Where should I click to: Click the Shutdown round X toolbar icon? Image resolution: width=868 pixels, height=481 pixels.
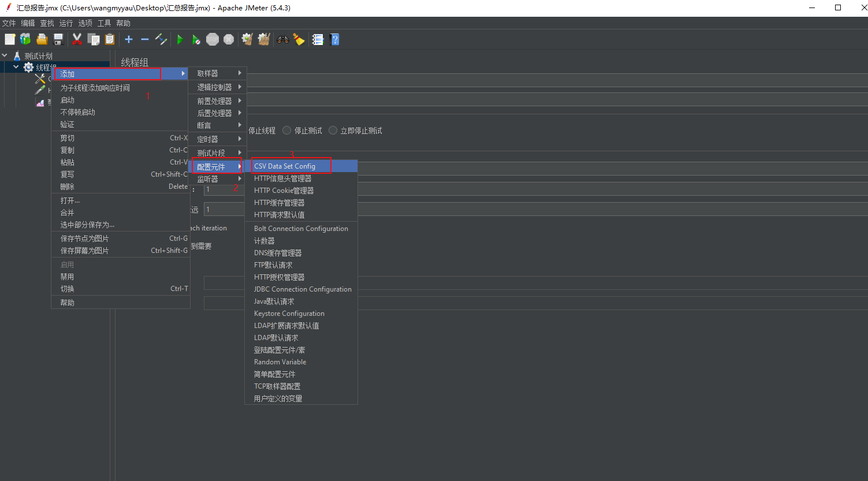229,39
